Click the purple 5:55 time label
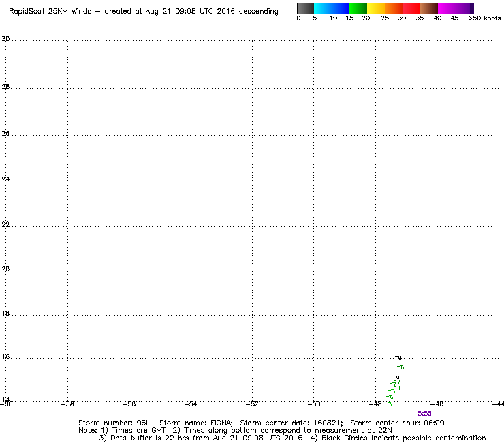This screenshot has width=504, height=443. [424, 414]
